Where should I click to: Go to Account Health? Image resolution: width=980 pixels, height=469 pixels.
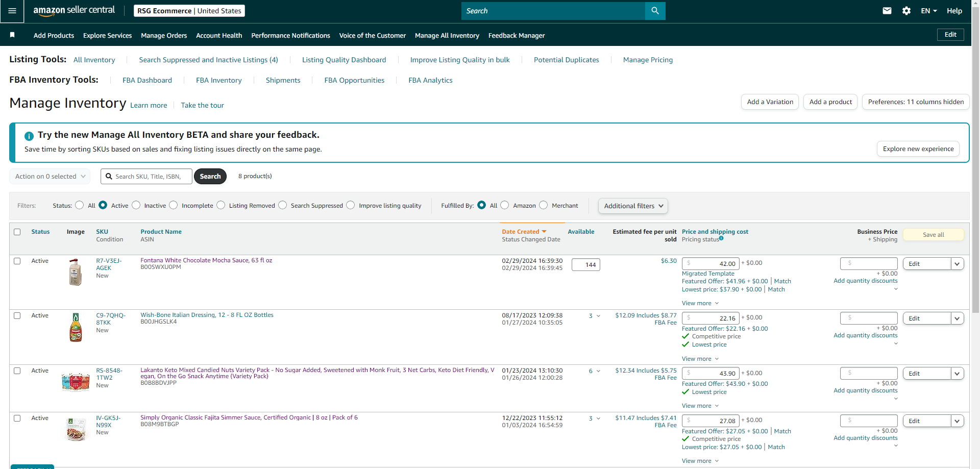coord(219,35)
